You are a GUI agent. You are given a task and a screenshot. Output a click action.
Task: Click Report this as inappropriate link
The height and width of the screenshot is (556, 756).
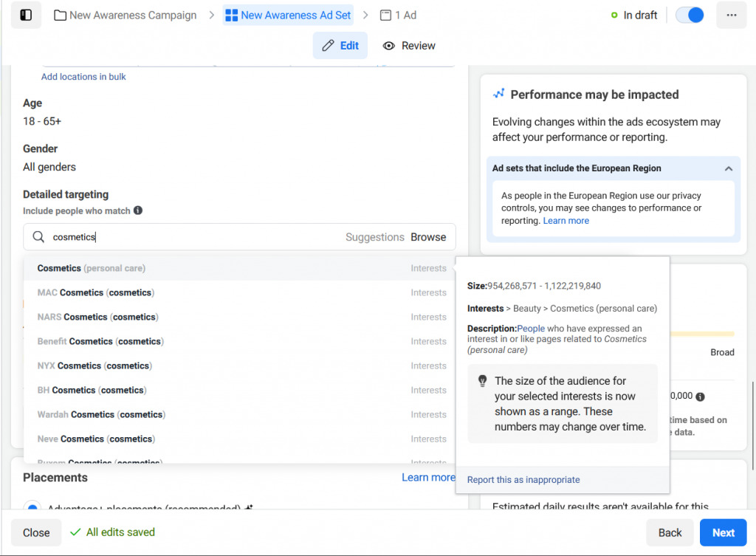523,480
